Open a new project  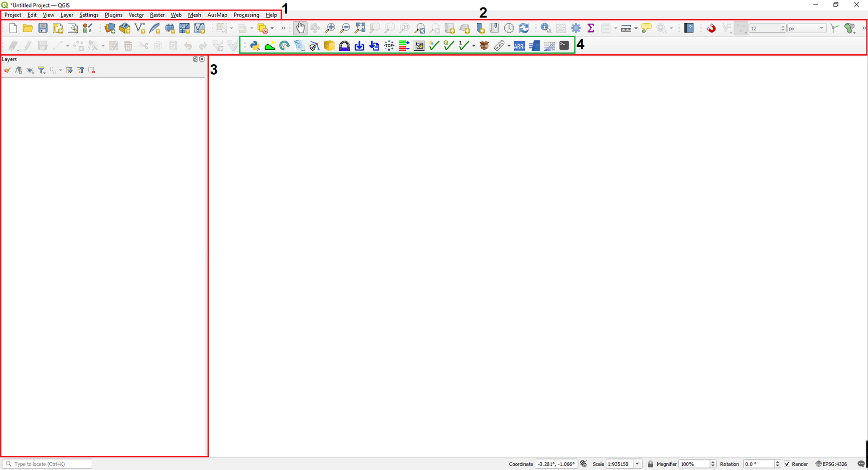(13, 28)
